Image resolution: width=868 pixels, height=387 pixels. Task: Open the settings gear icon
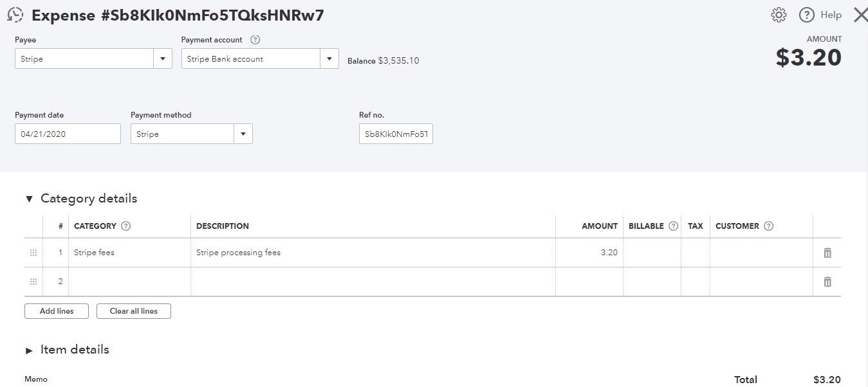coord(779,15)
